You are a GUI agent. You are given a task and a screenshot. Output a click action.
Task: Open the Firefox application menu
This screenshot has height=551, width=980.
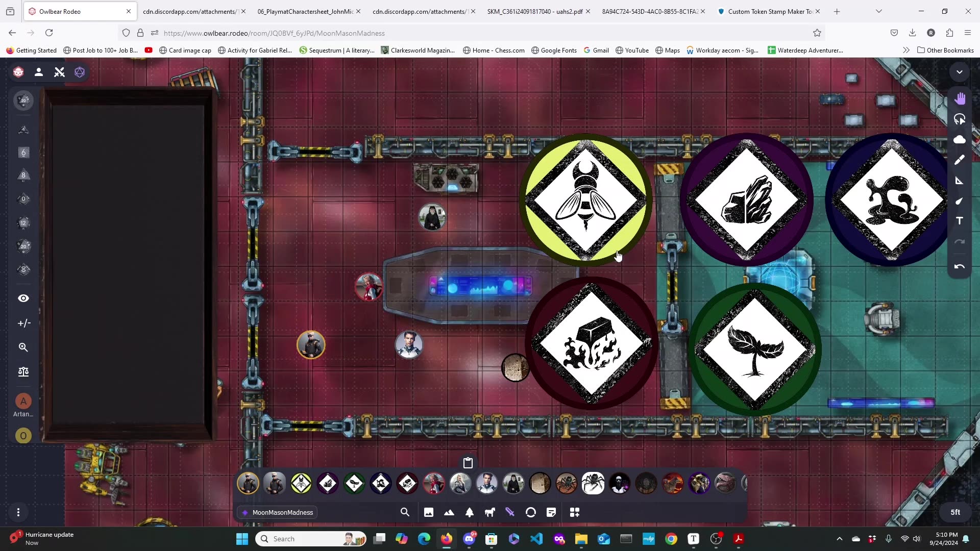968,33
